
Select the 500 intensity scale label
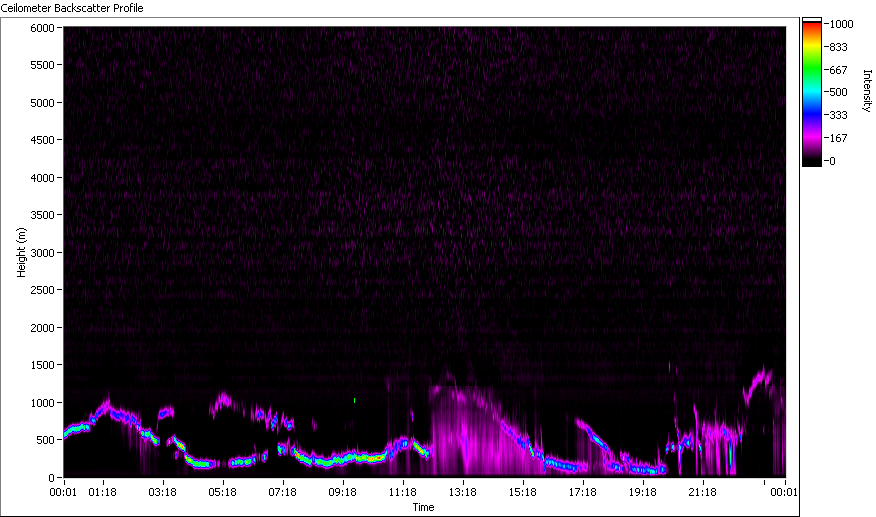point(839,92)
